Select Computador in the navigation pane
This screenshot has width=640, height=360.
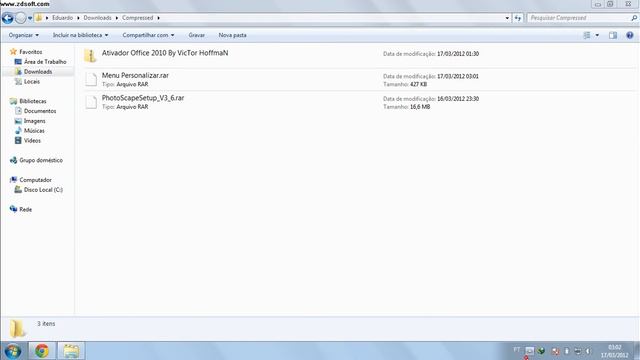point(36,180)
